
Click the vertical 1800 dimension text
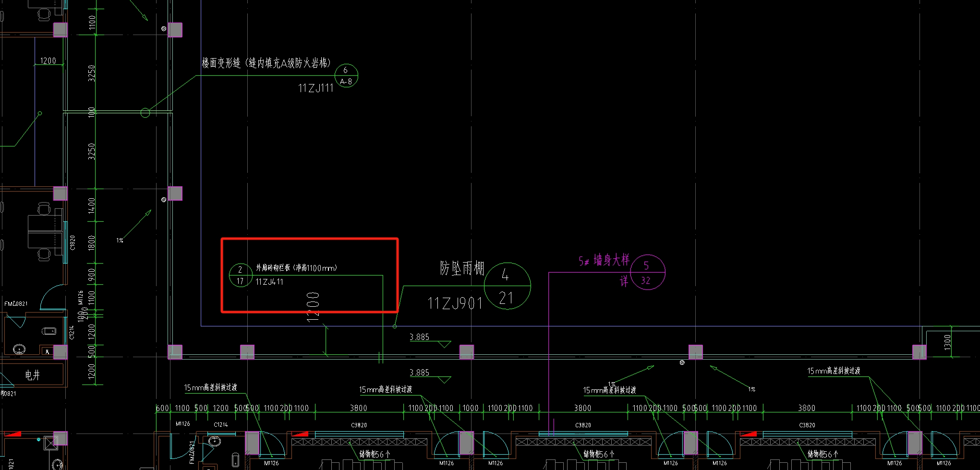[x=92, y=242]
